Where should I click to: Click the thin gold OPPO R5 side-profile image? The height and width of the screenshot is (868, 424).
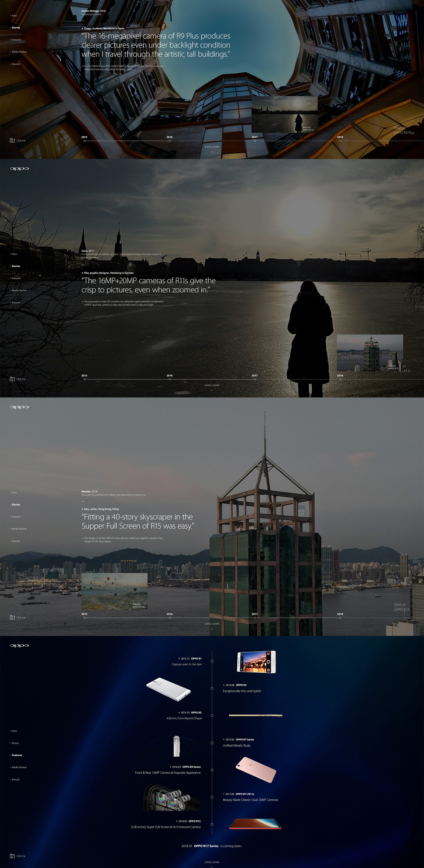point(256,715)
